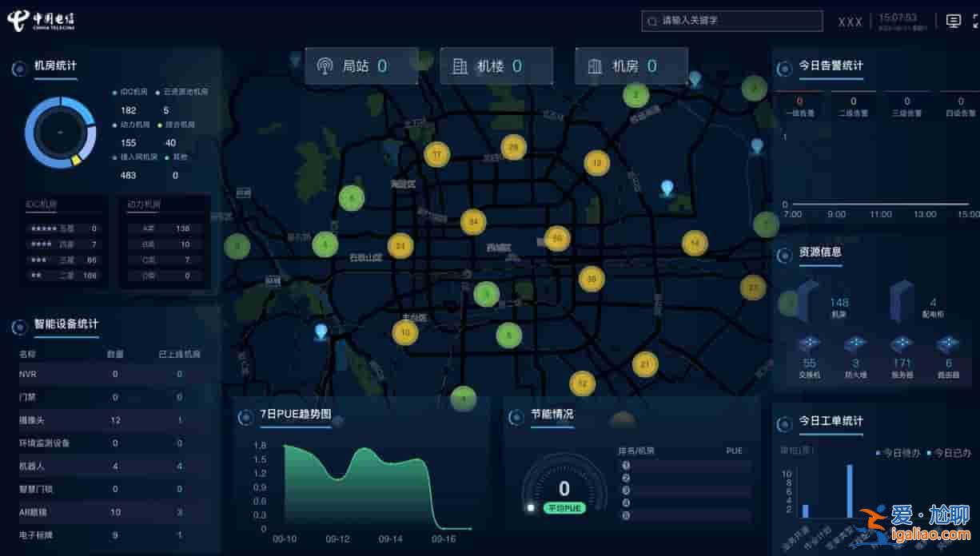Click the firewall device icon above 3
Screen dimensions: 980x556
(x=855, y=345)
